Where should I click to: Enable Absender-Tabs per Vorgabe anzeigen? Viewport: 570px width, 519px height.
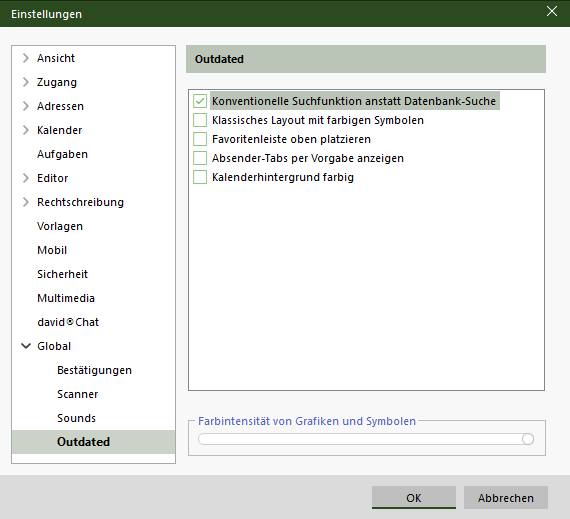click(x=200, y=158)
